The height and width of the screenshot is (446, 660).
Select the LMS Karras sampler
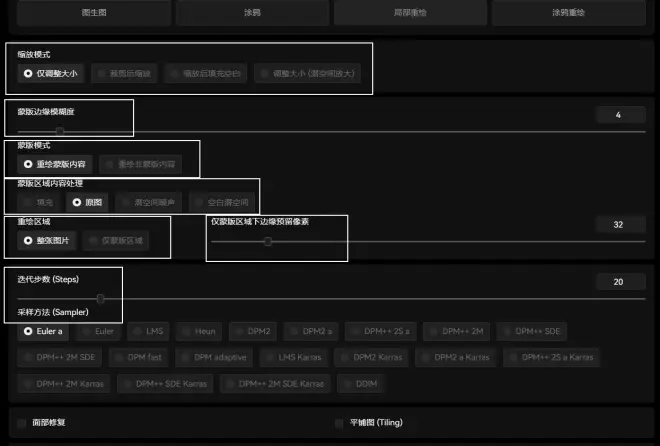293,356
